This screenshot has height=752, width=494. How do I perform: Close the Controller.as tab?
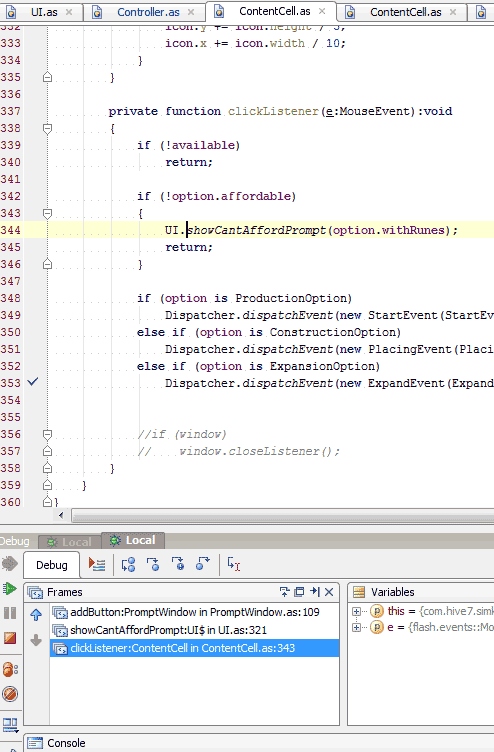point(191,12)
